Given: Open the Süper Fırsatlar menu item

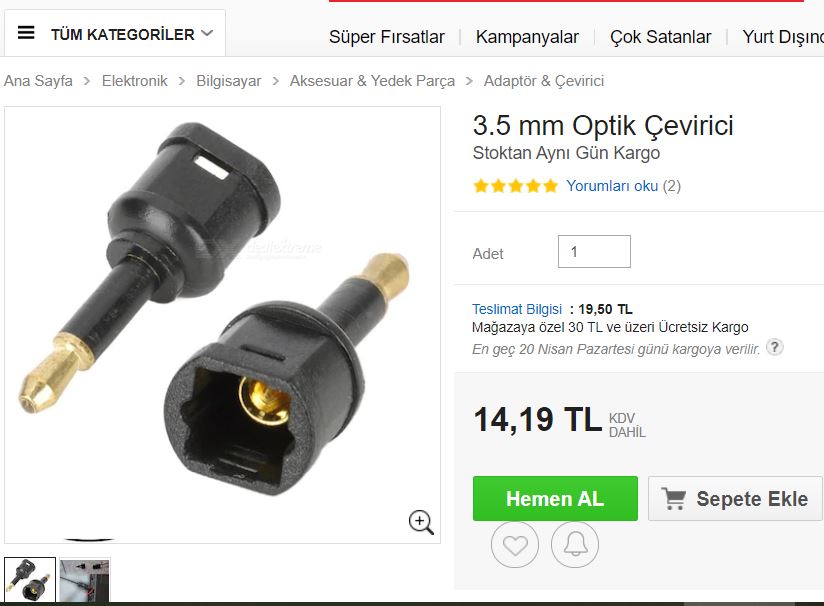Looking at the screenshot, I should coord(386,37).
